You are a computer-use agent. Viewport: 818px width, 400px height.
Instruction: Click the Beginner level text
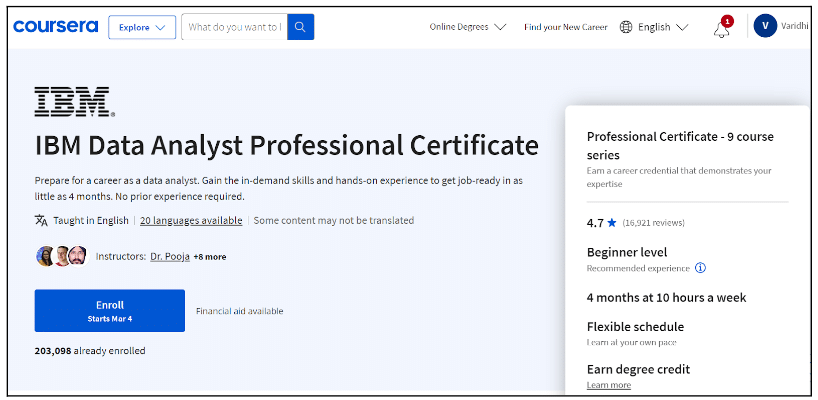tap(627, 252)
